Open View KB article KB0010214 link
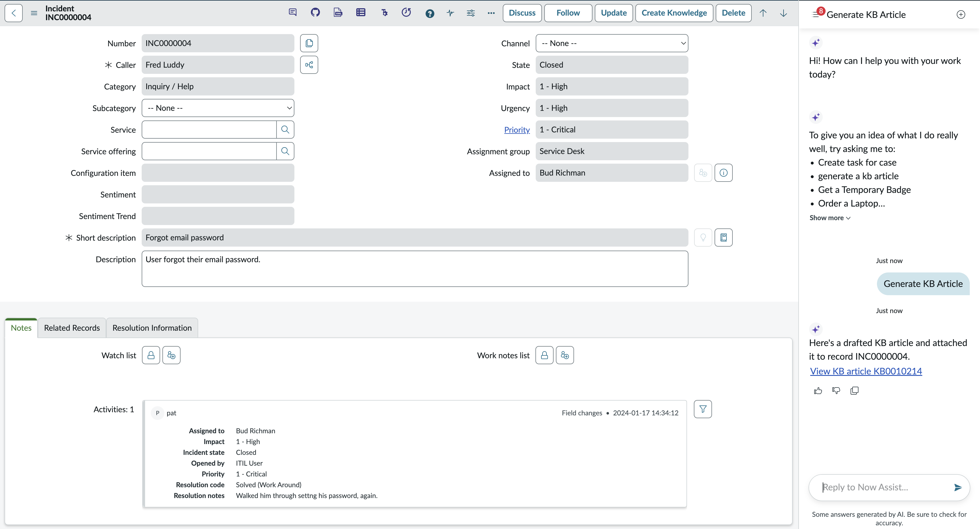980x529 pixels. click(x=866, y=371)
